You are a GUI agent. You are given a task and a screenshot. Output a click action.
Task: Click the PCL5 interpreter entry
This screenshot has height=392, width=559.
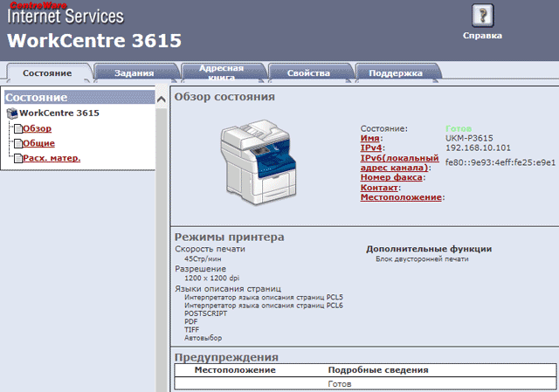(x=264, y=297)
